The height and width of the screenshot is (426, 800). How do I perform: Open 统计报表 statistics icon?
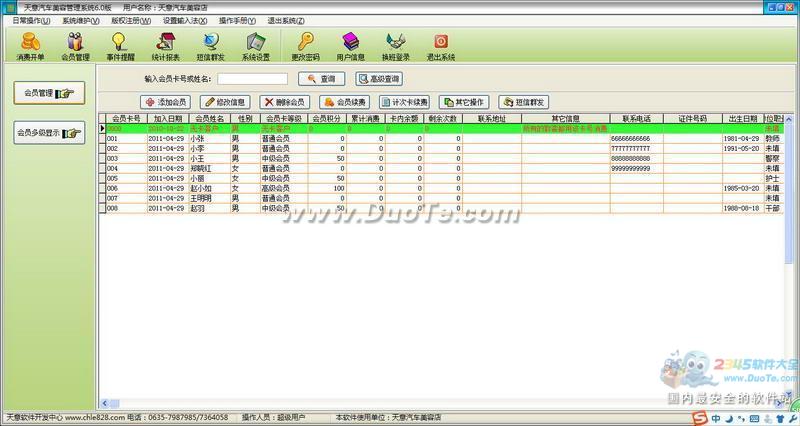click(165, 45)
